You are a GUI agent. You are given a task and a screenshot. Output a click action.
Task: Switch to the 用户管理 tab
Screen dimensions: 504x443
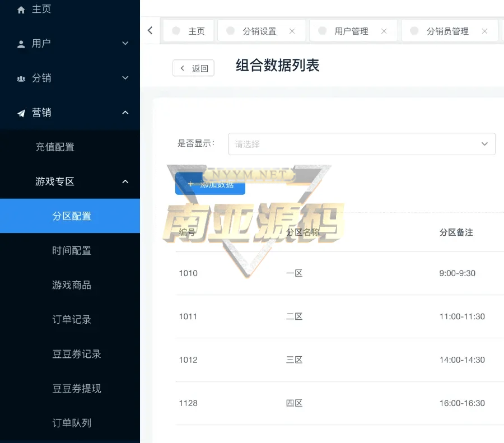(x=351, y=31)
